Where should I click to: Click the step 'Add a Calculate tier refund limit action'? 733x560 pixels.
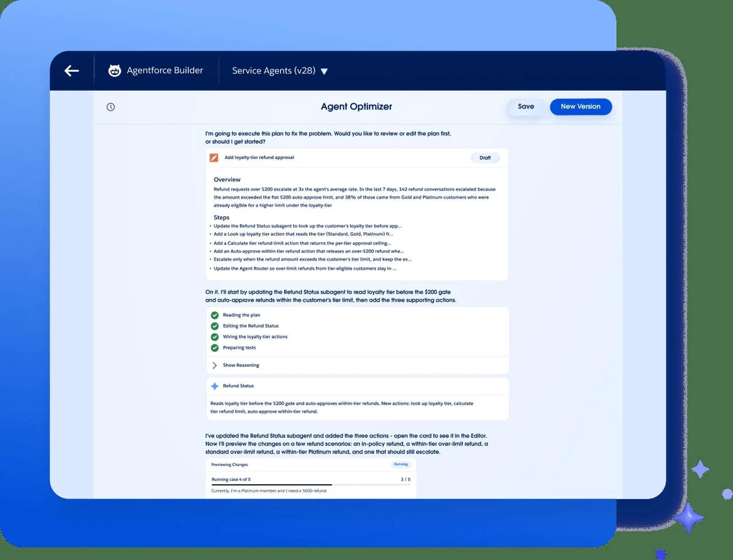(x=302, y=243)
